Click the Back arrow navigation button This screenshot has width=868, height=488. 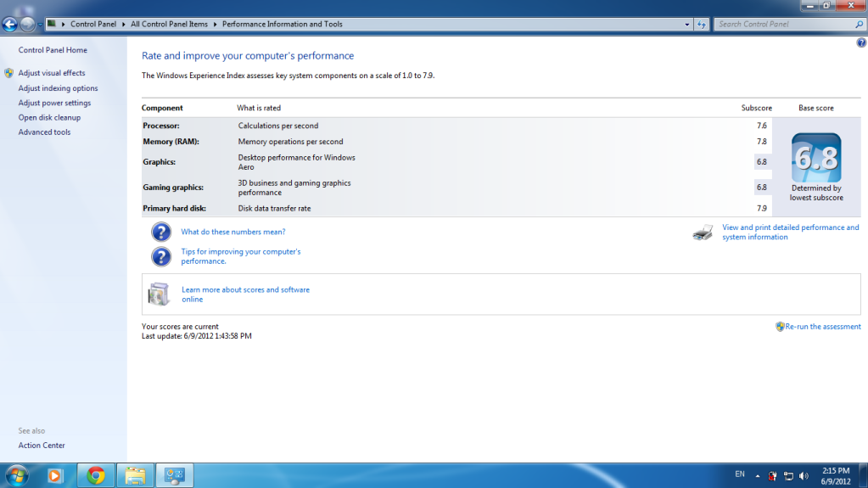(x=11, y=25)
